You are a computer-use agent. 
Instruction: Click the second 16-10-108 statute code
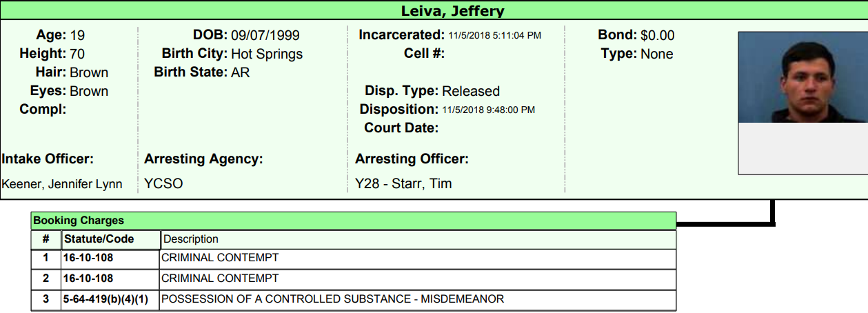pos(88,279)
